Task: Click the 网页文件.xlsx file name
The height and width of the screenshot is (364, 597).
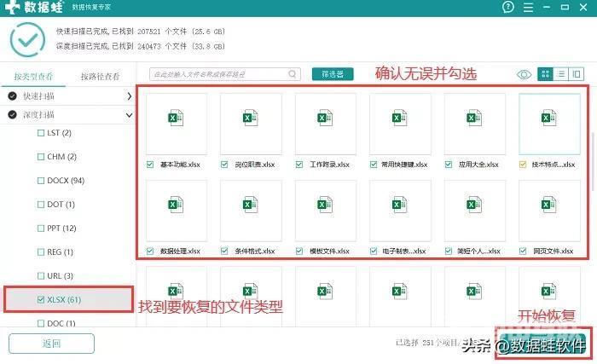Action: [554, 251]
